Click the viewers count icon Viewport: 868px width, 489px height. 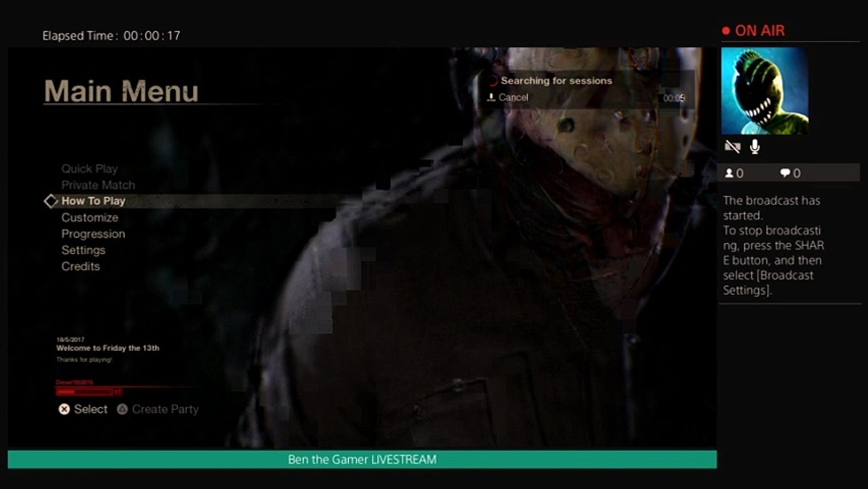tap(730, 173)
